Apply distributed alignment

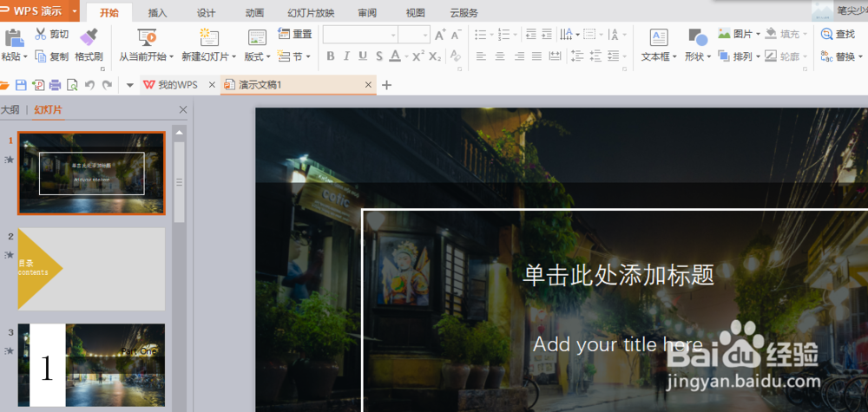tap(555, 56)
